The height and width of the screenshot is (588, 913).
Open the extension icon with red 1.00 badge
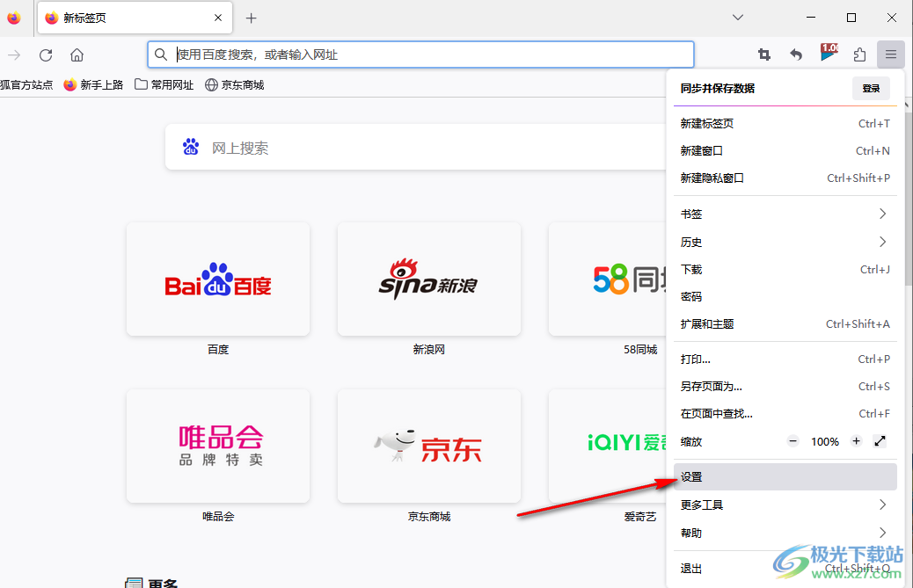(x=829, y=53)
